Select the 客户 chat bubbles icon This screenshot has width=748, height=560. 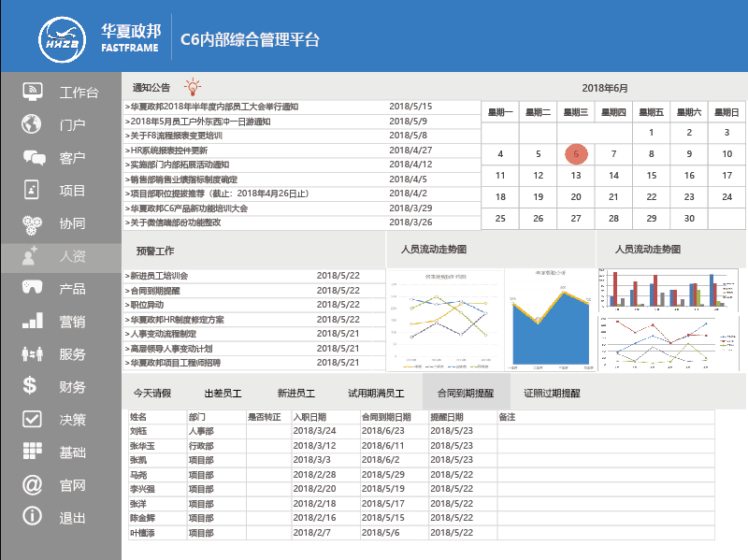pos(33,157)
